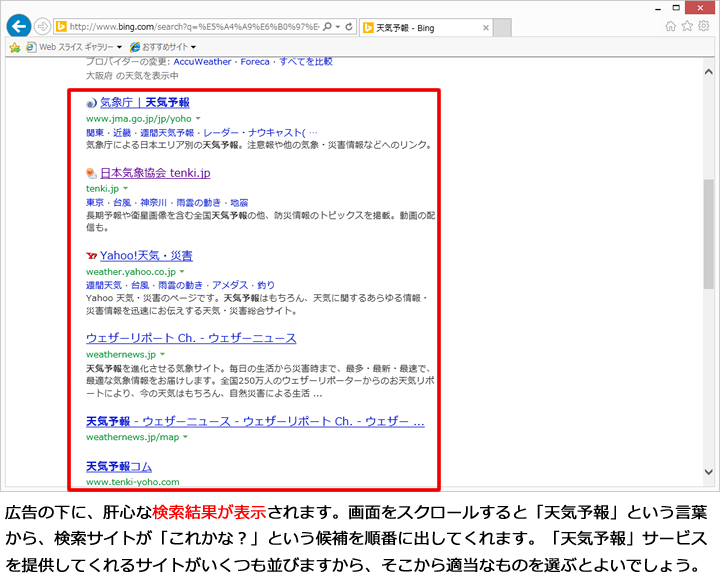720x582 pixels.
Task: Click the vertical scrollbar thumb
Action: tap(709, 234)
